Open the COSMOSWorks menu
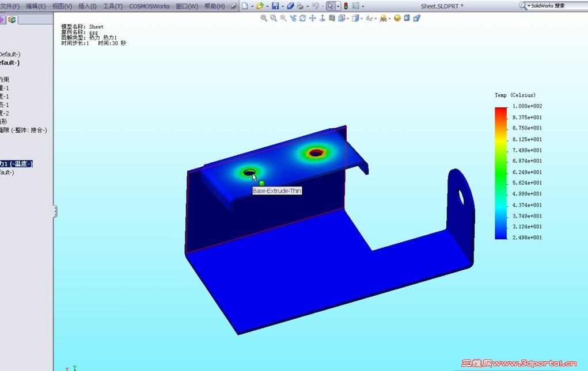Viewport: 588px width, 371px height. (x=149, y=6)
